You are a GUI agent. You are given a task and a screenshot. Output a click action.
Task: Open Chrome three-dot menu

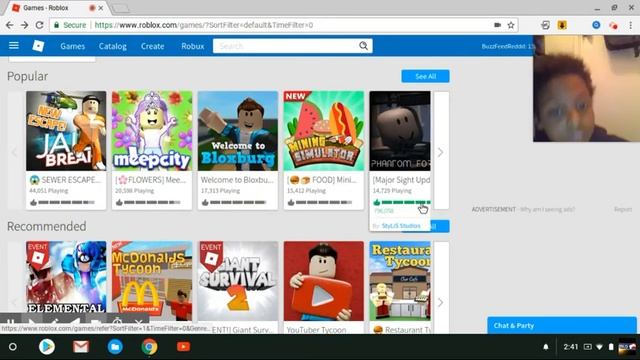[631, 25]
